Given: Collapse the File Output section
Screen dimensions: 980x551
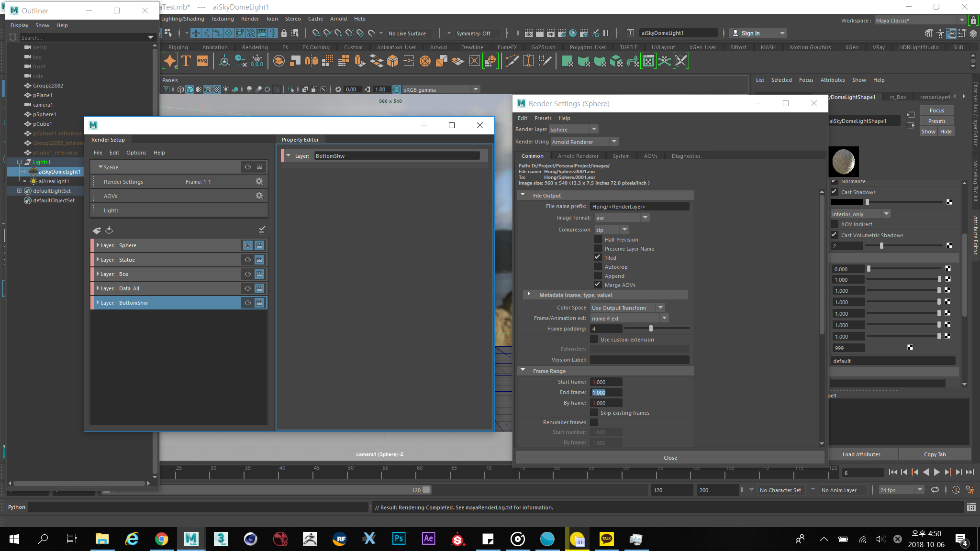Looking at the screenshot, I should 523,195.
